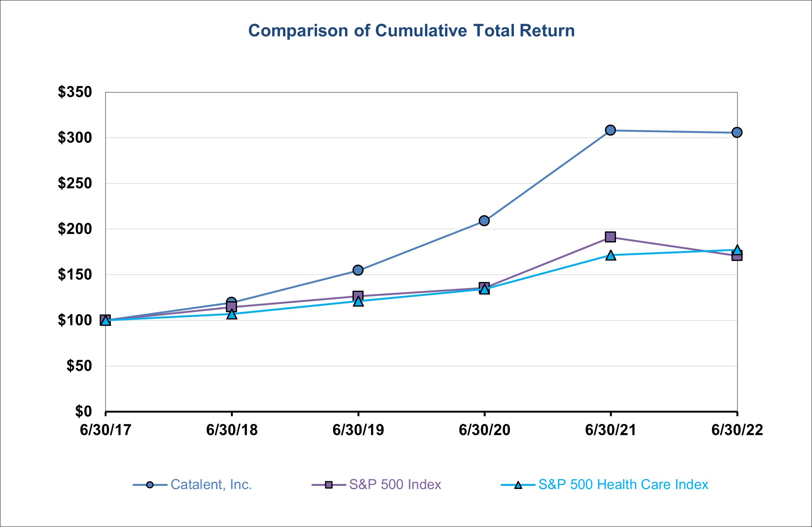Screen dimensions: 812x527
Task: Select the $0 y-axis label
Action: pos(84,411)
